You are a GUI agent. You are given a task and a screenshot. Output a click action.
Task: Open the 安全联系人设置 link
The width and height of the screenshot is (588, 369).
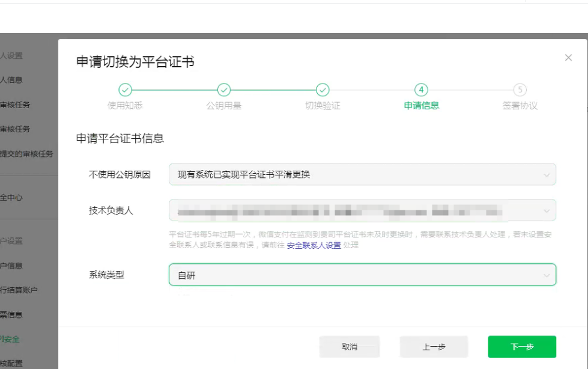pyautogui.click(x=314, y=245)
